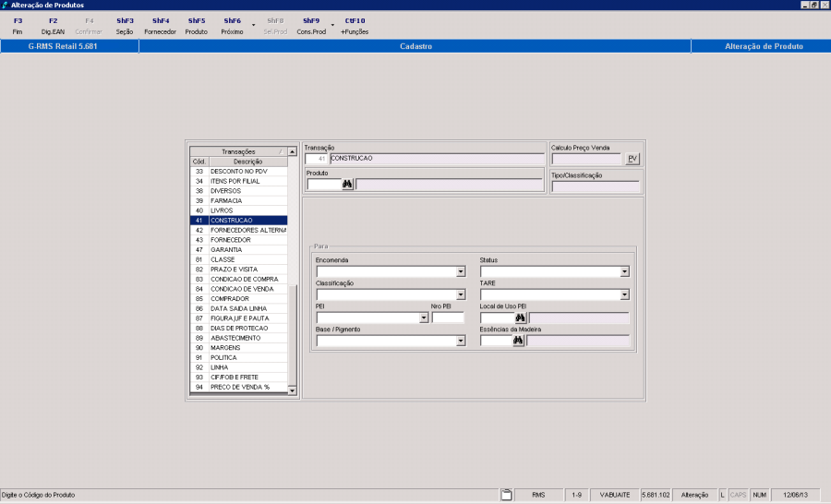Click the ShF5 Produto toolbar button
Viewport: 831px width, 504px height.
point(196,26)
